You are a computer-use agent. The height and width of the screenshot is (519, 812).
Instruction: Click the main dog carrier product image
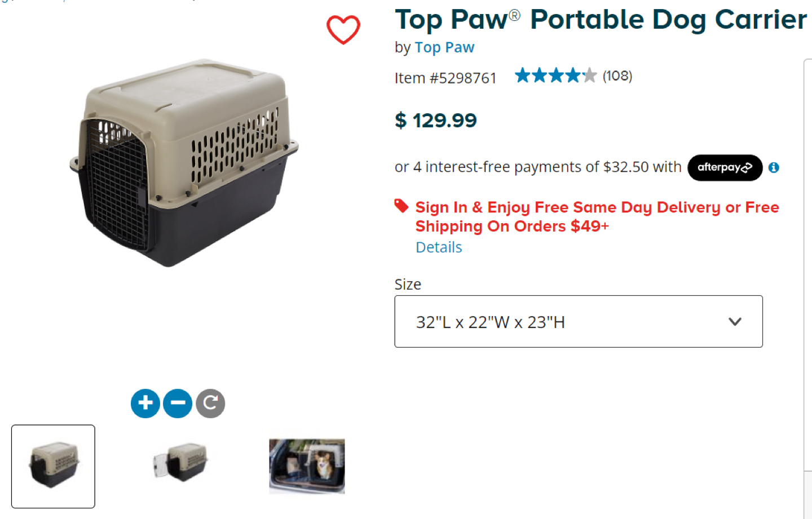point(184,163)
